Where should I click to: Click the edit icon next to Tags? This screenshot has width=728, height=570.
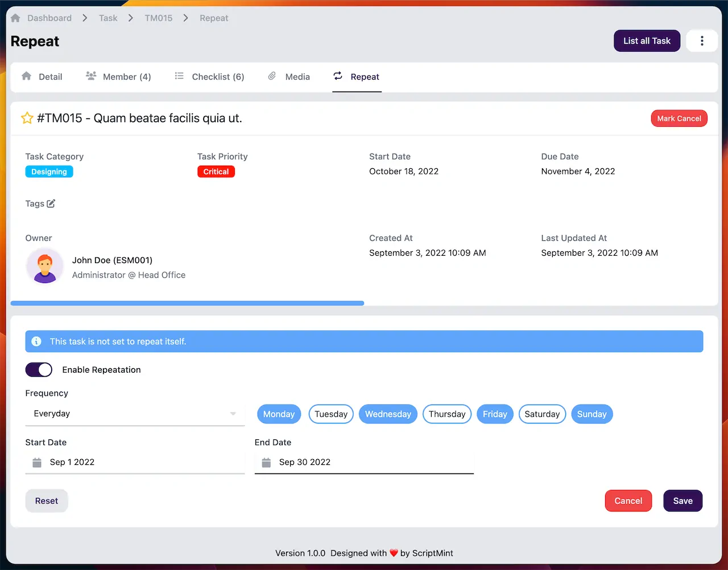click(x=51, y=203)
